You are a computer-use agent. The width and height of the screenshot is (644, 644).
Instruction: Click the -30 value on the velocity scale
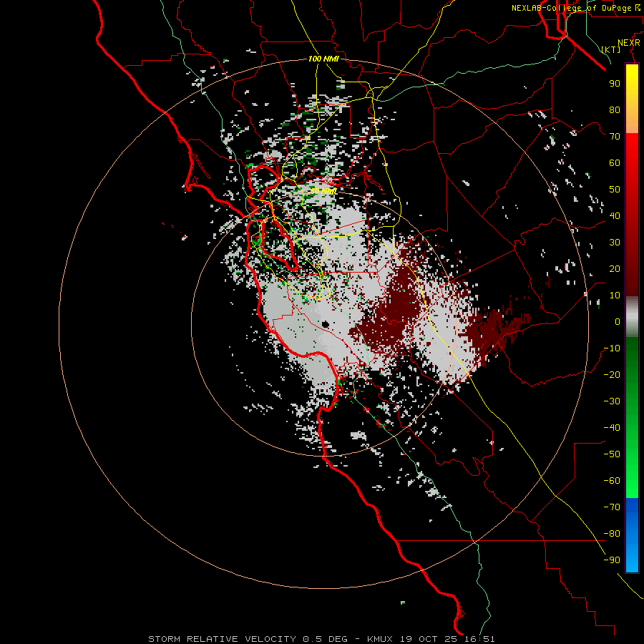[x=612, y=401]
